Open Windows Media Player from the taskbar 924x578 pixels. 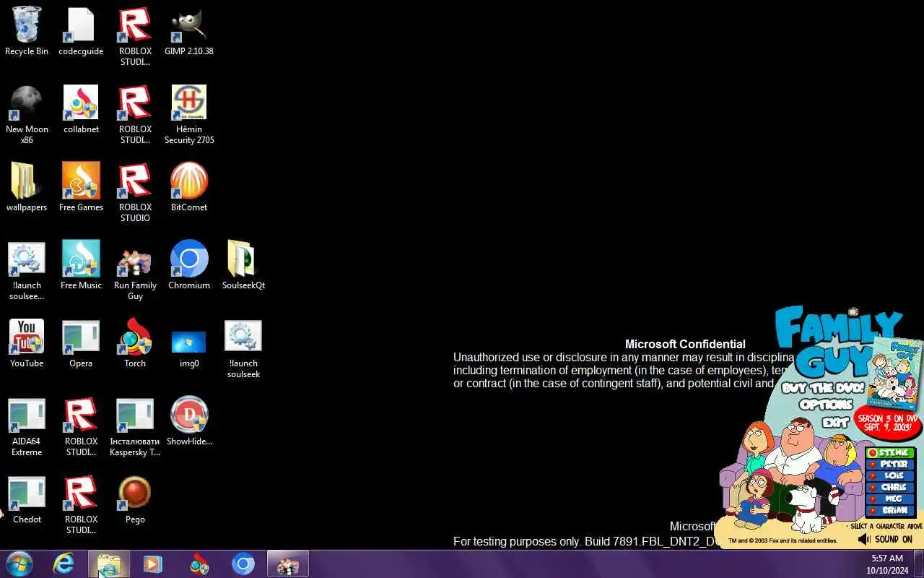coord(153,564)
